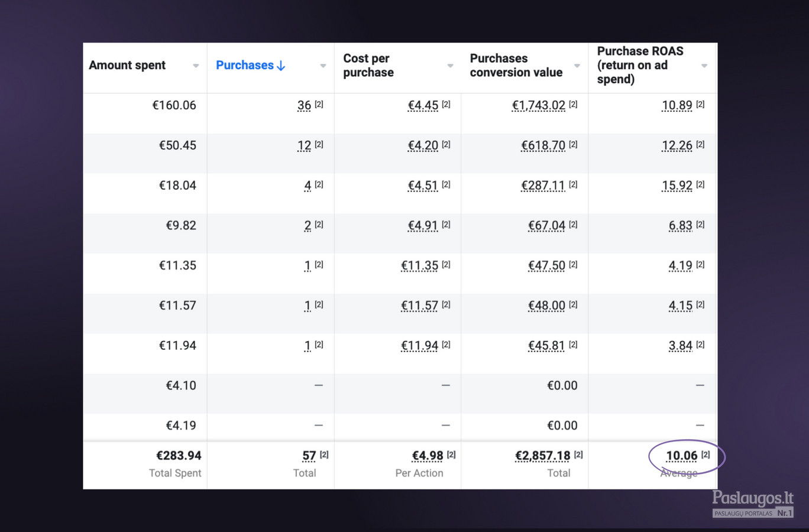
Task: Open the Amount spent column dropdown arrow
Action: [x=196, y=66]
